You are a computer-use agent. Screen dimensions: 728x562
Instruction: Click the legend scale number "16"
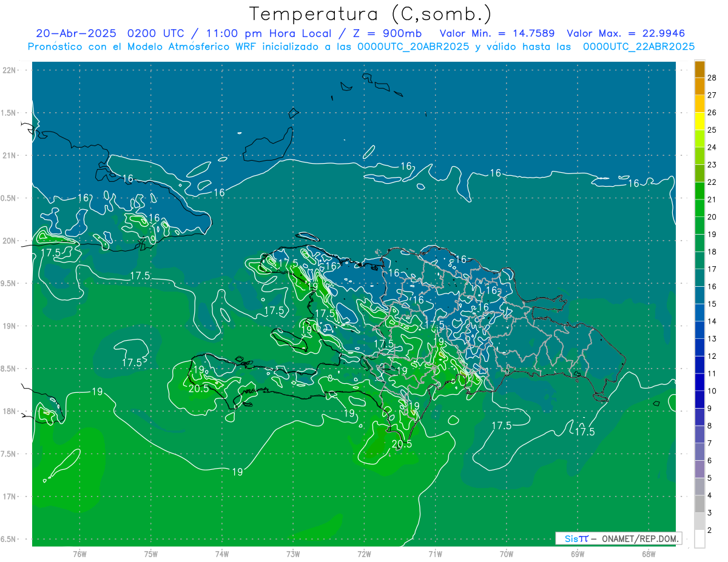712,286
